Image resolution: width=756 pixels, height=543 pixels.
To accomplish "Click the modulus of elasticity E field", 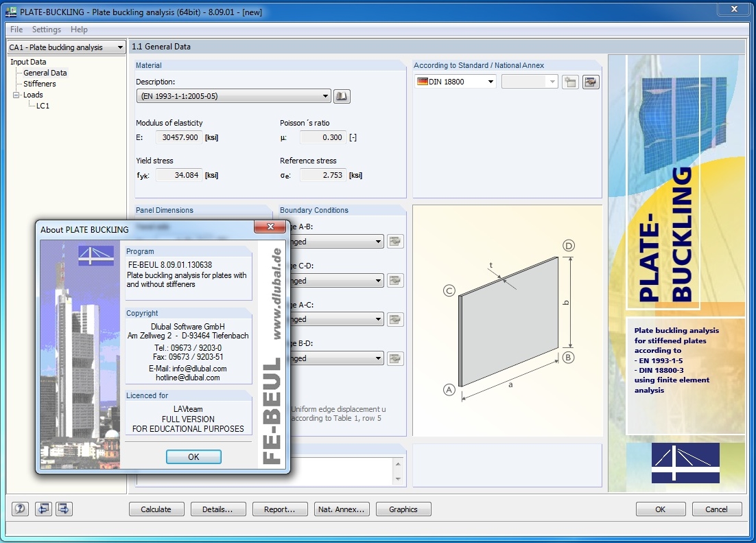I will tap(178, 137).
